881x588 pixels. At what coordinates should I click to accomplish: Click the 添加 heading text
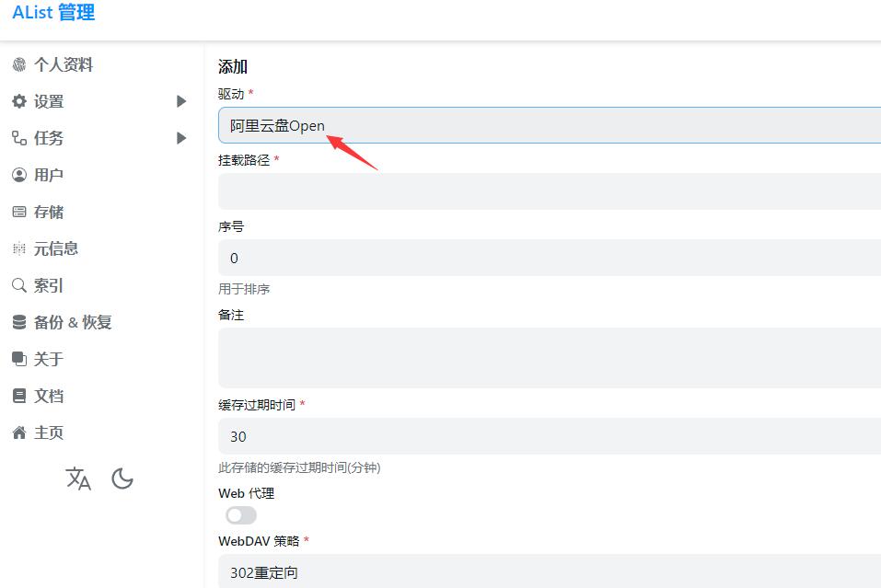pos(233,67)
